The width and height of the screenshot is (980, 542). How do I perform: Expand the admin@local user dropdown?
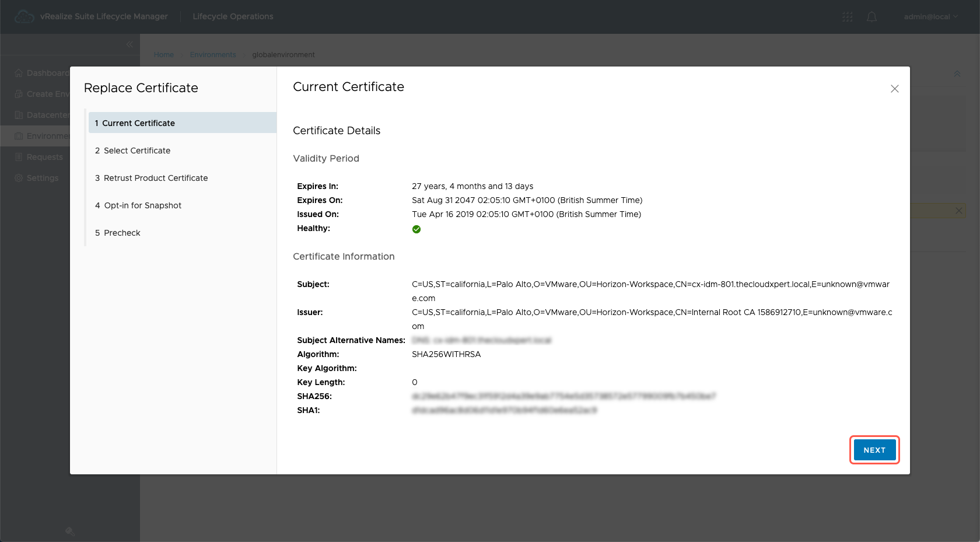pyautogui.click(x=930, y=17)
